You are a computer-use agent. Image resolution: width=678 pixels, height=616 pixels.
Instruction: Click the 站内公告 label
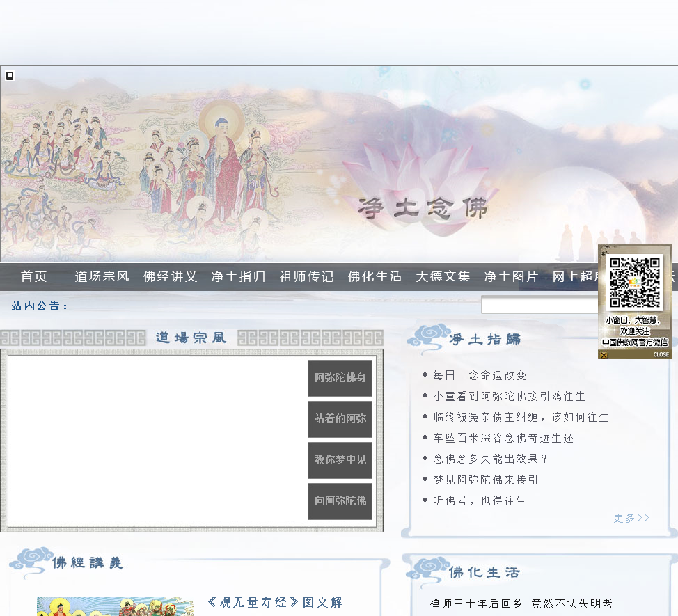pyautogui.click(x=40, y=306)
